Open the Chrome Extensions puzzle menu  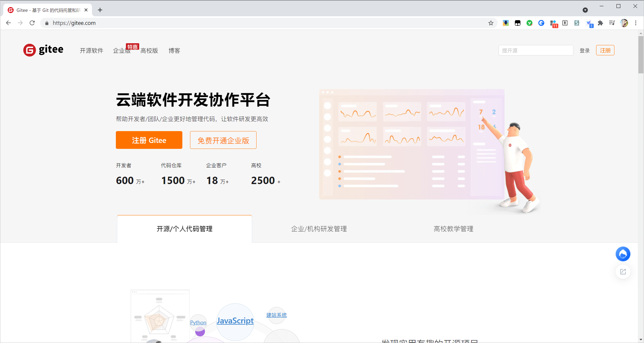600,23
